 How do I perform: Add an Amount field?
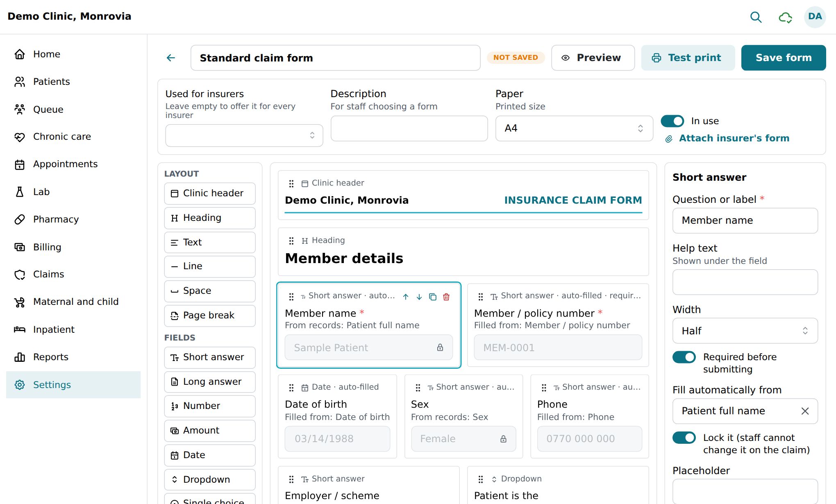point(210,431)
